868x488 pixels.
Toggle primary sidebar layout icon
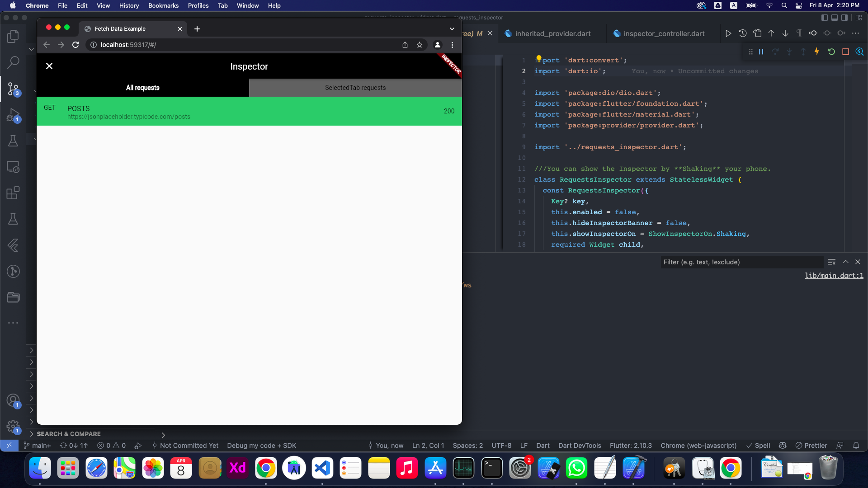(824, 18)
